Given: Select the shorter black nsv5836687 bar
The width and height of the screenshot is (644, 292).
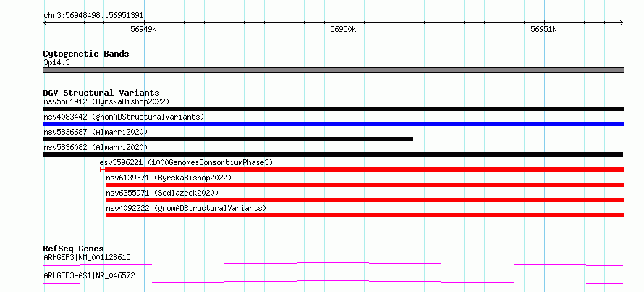Looking at the screenshot, I should pyautogui.click(x=228, y=139).
